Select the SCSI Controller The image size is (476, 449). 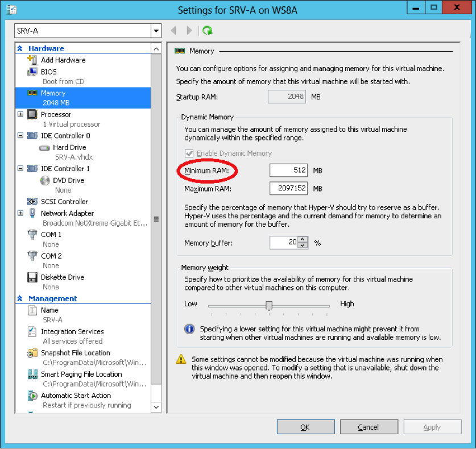pyautogui.click(x=64, y=201)
